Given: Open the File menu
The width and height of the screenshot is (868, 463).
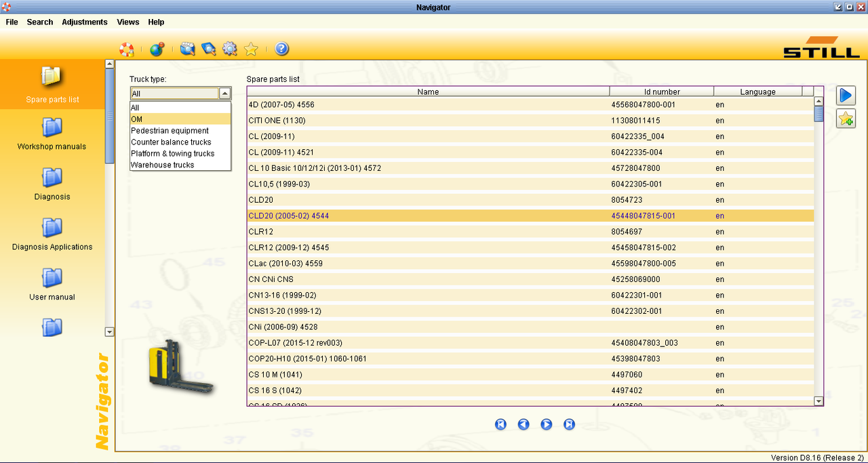Looking at the screenshot, I should point(12,22).
